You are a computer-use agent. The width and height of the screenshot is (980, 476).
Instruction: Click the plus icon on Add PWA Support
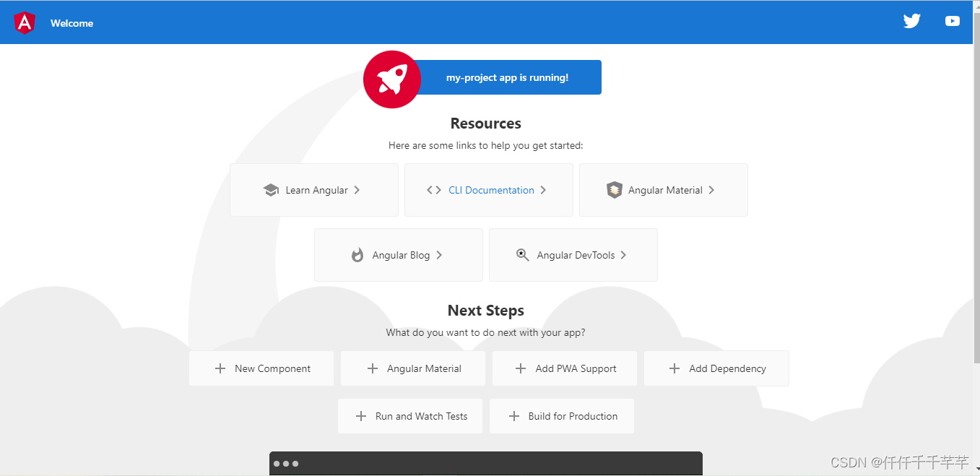click(x=521, y=368)
